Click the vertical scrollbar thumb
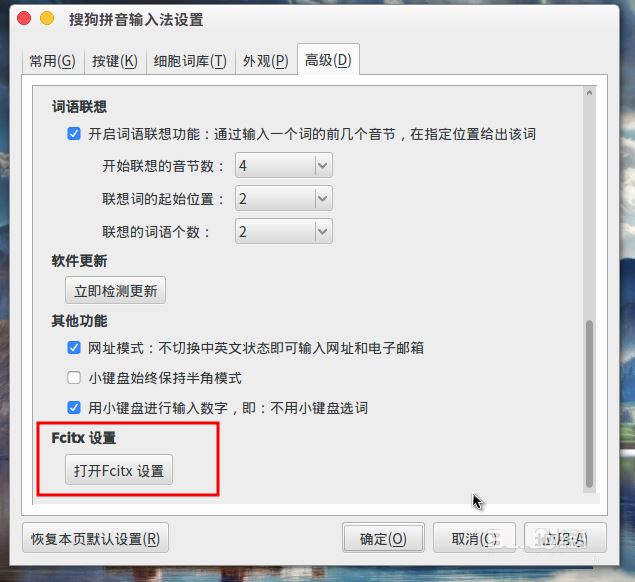 tap(589, 404)
